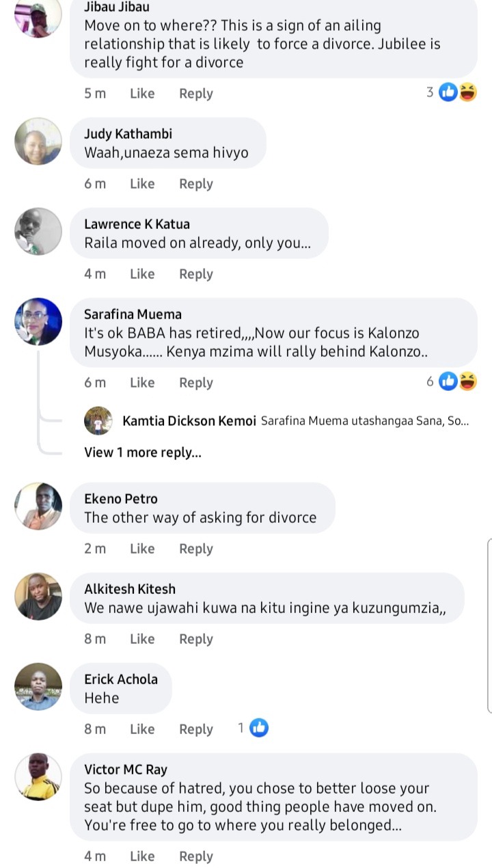Image resolution: width=492 pixels, height=868 pixels.
Task: Open Kamtia Dickson Kemoi's small reply avatar
Action: (98, 421)
